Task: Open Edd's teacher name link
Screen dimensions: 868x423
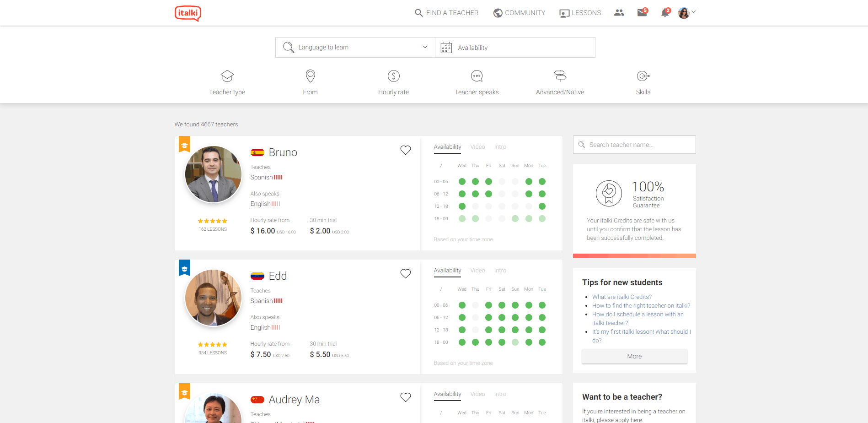Action: [x=278, y=276]
